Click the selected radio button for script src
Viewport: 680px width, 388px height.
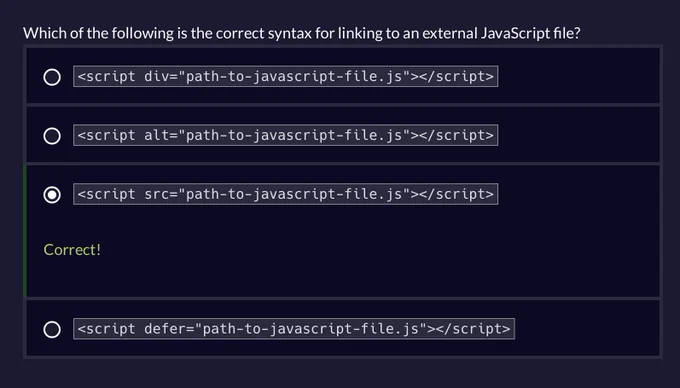coord(52,195)
